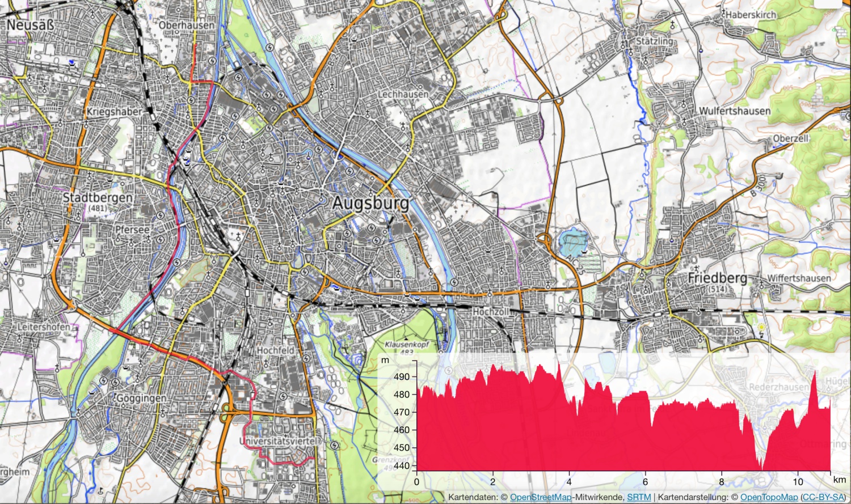Select the Stadtbergen label on the map

tap(97, 198)
